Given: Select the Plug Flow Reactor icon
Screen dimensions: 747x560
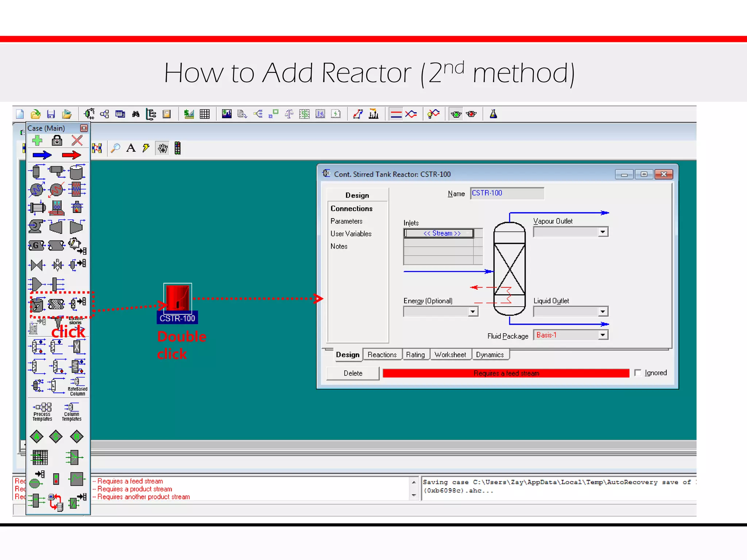Looking at the screenshot, I should 56,304.
